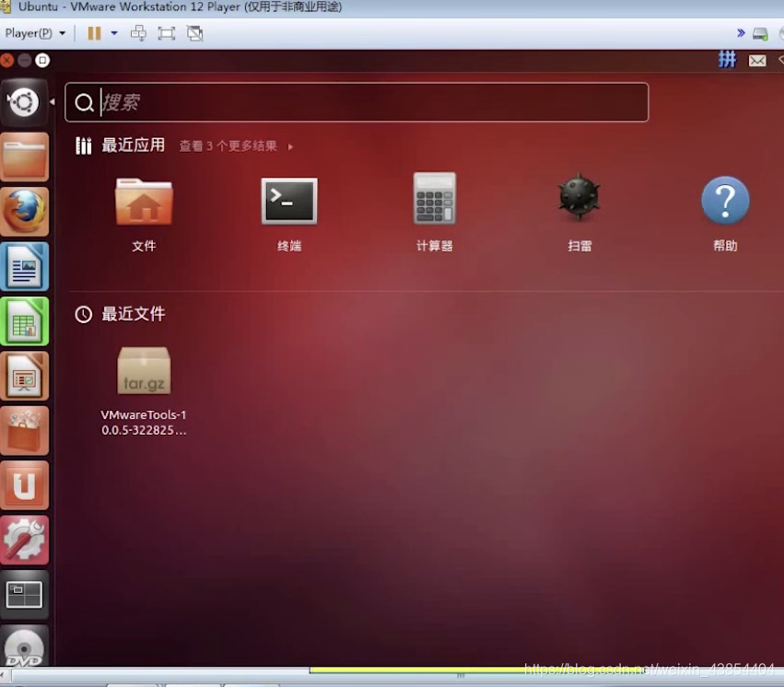Screen dimensions: 784x687
Task: Click the launcher arrow beside Dash icon
Action: click(53, 102)
